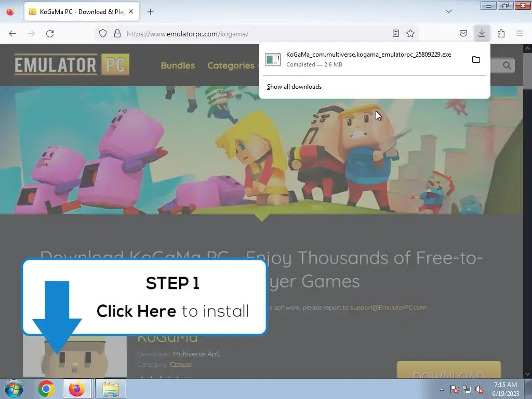This screenshot has width=532, height=399.
Task: Click the Multiverse ApS developer link
Action: [196, 354]
